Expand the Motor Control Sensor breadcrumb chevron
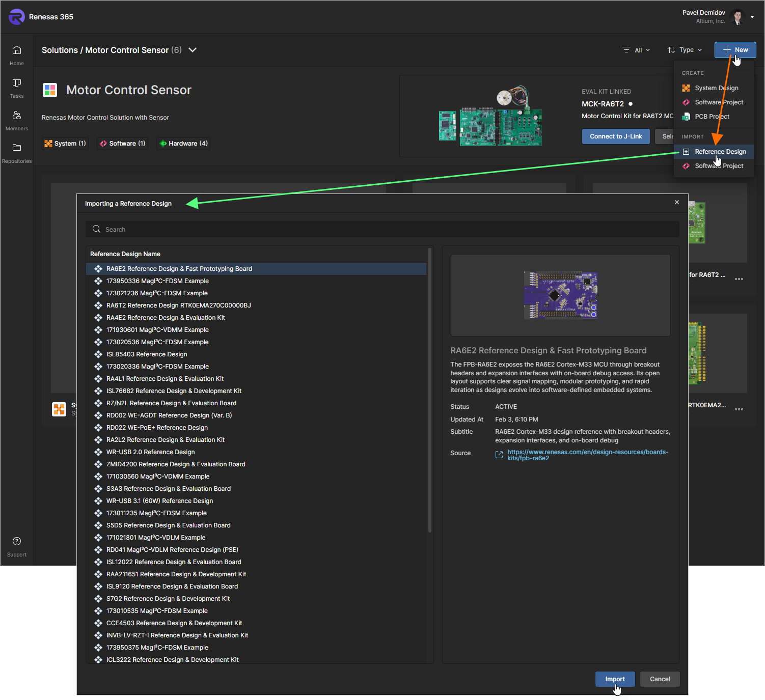The height and width of the screenshot is (700, 765). [193, 50]
